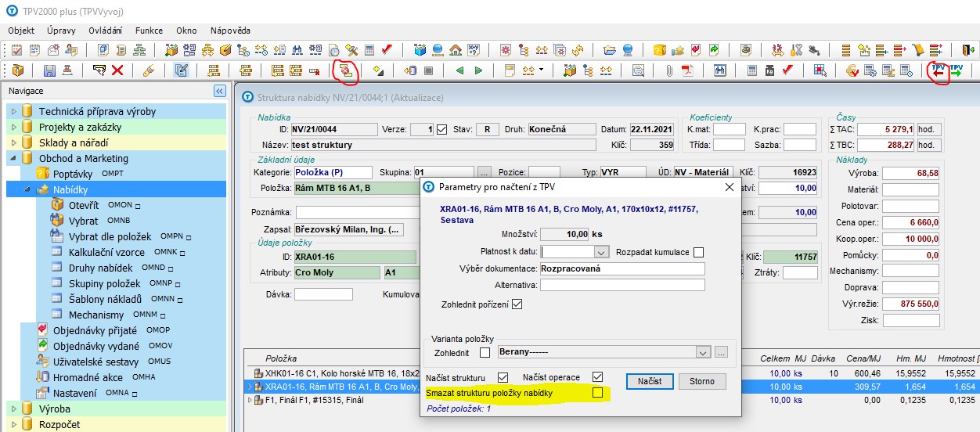Toggle Zohlednit checkbox in Varianta položky
This screenshot has height=432, width=980.
(x=485, y=352)
